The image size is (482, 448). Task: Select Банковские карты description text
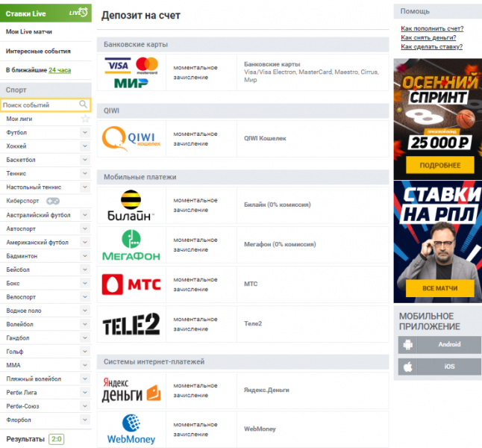point(311,72)
